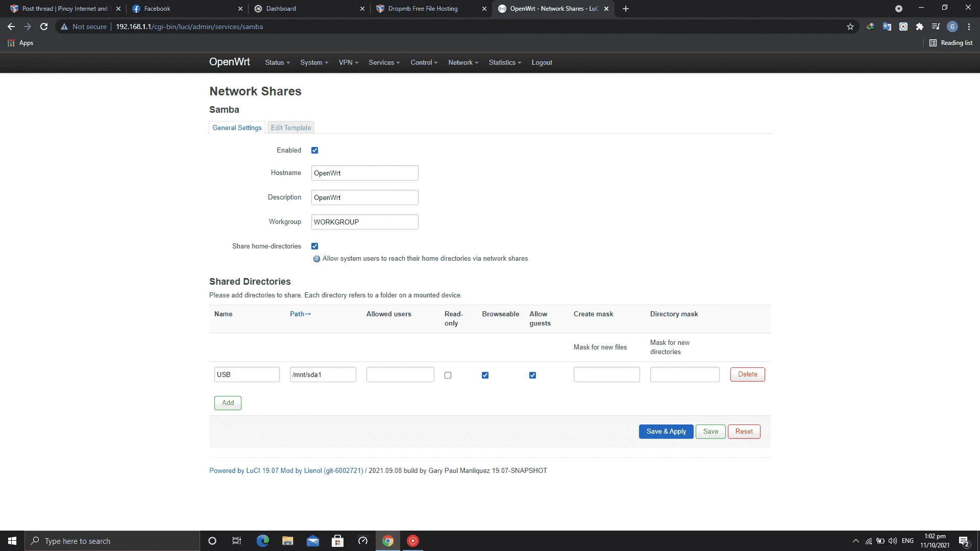The width and height of the screenshot is (980, 551).
Task: Click the Chrome icon in the taskbar
Action: coord(388,541)
